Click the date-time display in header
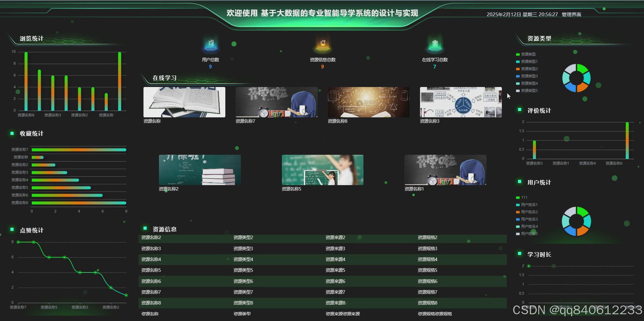The width and height of the screenshot is (644, 321). pos(522,14)
